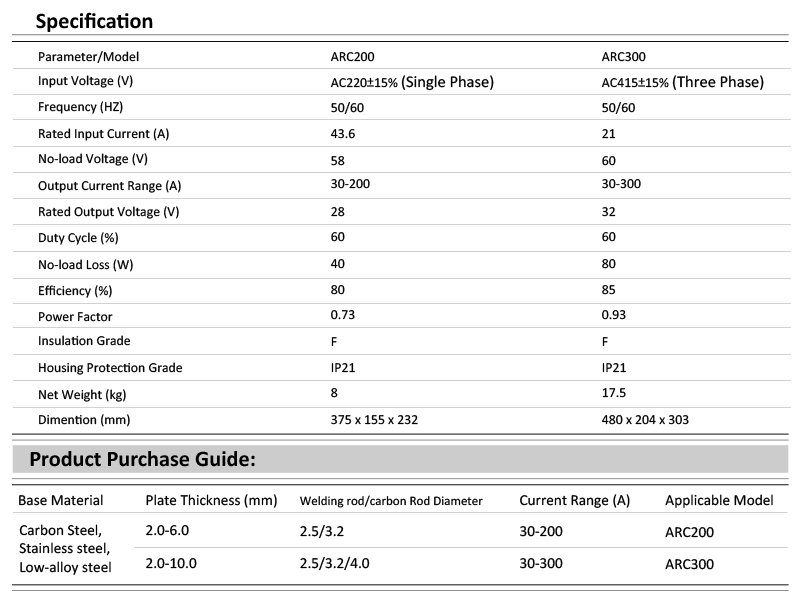
Task: Click the Power Factor 0.93 value
Action: (x=613, y=315)
